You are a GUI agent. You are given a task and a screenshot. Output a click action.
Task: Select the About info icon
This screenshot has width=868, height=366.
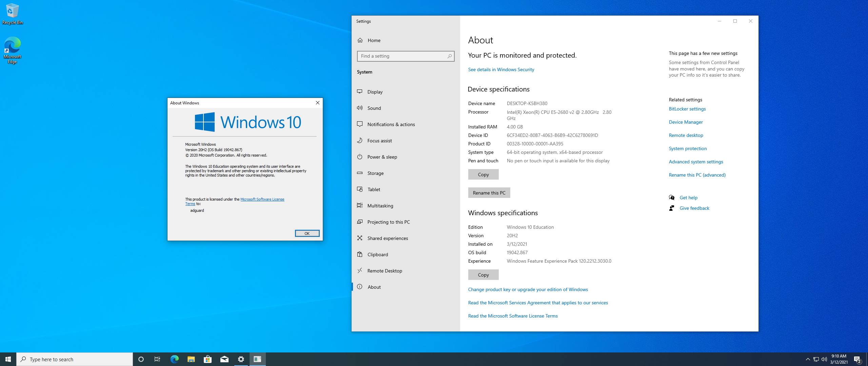360,287
